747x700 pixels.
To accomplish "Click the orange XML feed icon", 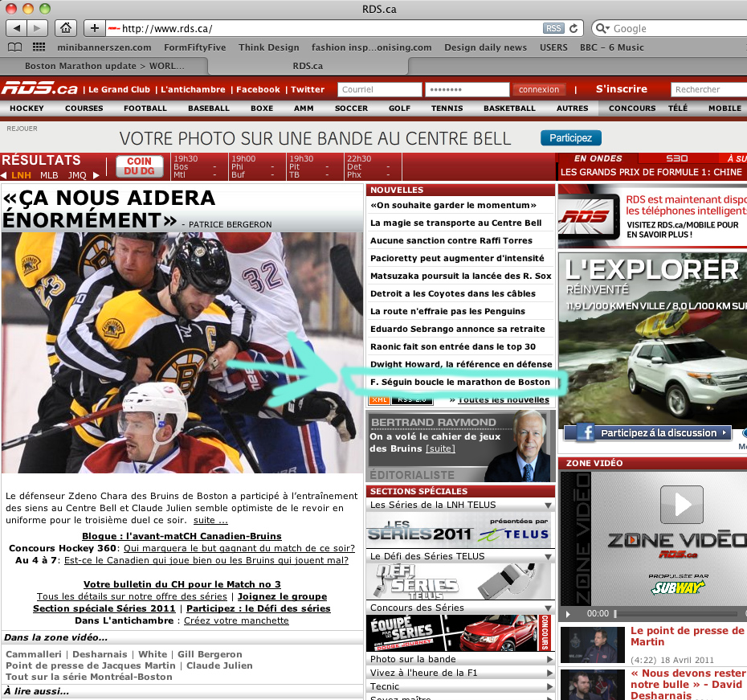I will pos(379,399).
